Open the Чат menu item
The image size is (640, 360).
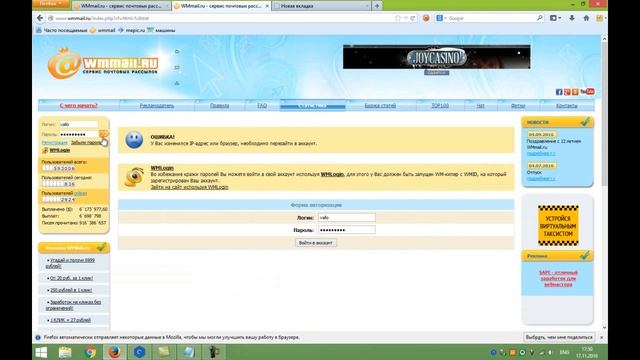click(480, 105)
